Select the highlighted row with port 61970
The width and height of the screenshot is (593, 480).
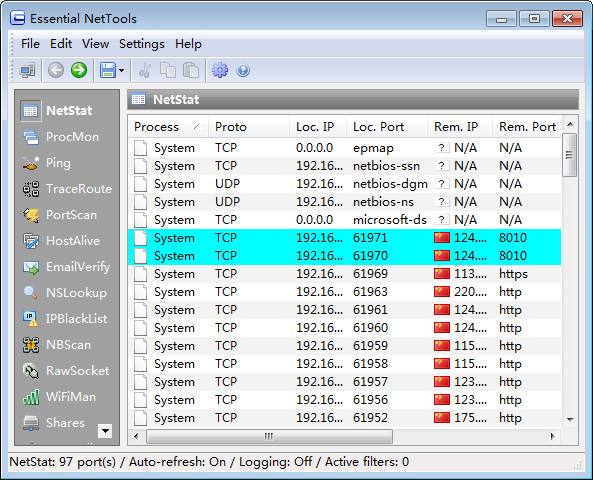[344, 256]
